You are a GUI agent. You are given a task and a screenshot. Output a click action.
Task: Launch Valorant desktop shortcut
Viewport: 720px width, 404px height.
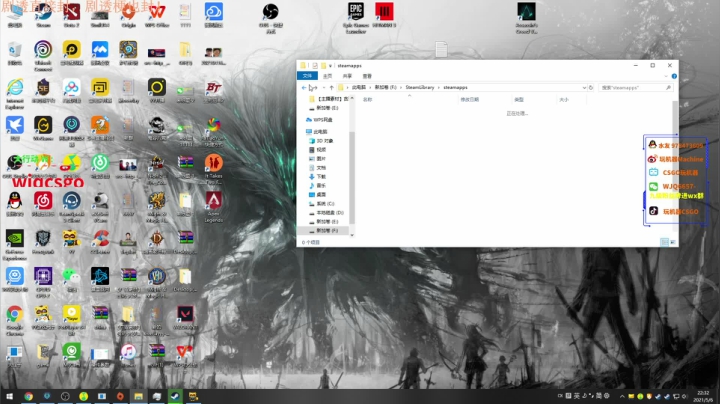[x=185, y=318]
